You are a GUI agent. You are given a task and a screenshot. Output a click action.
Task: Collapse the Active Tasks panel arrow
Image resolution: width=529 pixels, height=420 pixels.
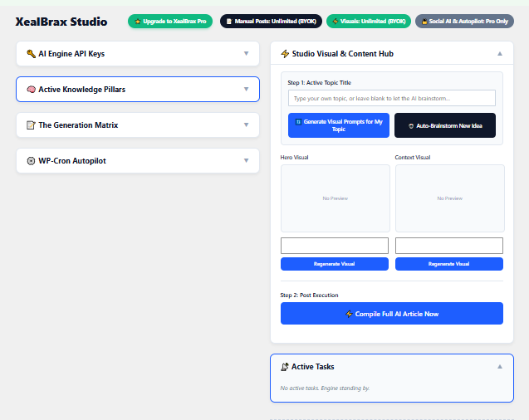click(500, 366)
